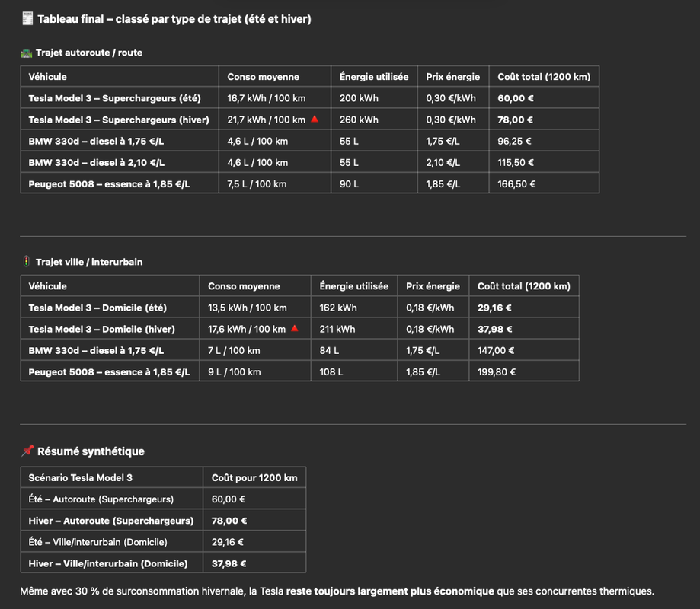This screenshot has width=700, height=609.
Task: Select 'Trajet autoroute / route' heading text
Action: coord(89,53)
